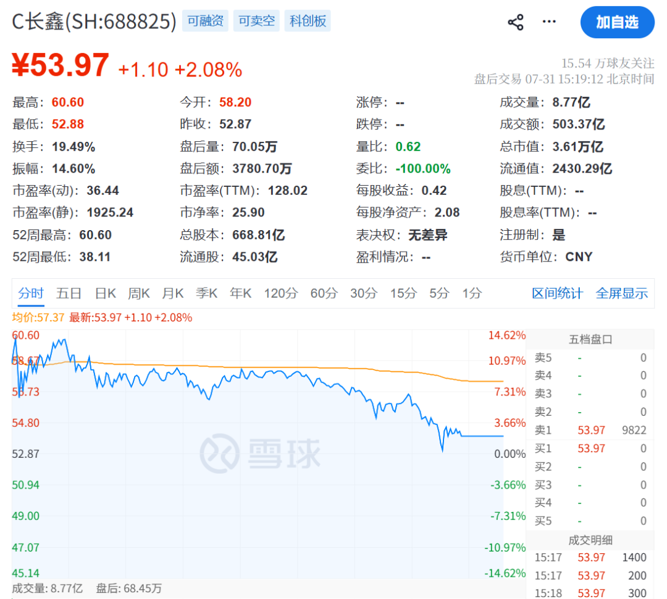This screenshot has width=667, height=599.
Task: Click the 可融资 tag
Action: 205,21
